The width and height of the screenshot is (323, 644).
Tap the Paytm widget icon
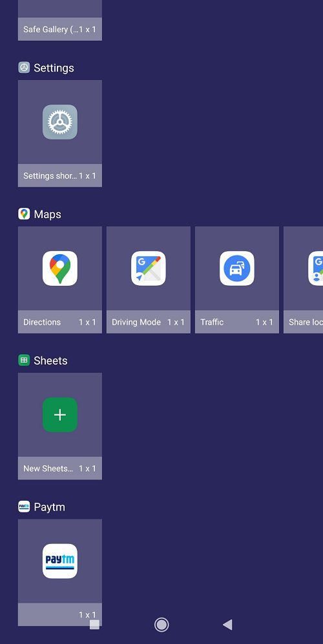pyautogui.click(x=60, y=561)
